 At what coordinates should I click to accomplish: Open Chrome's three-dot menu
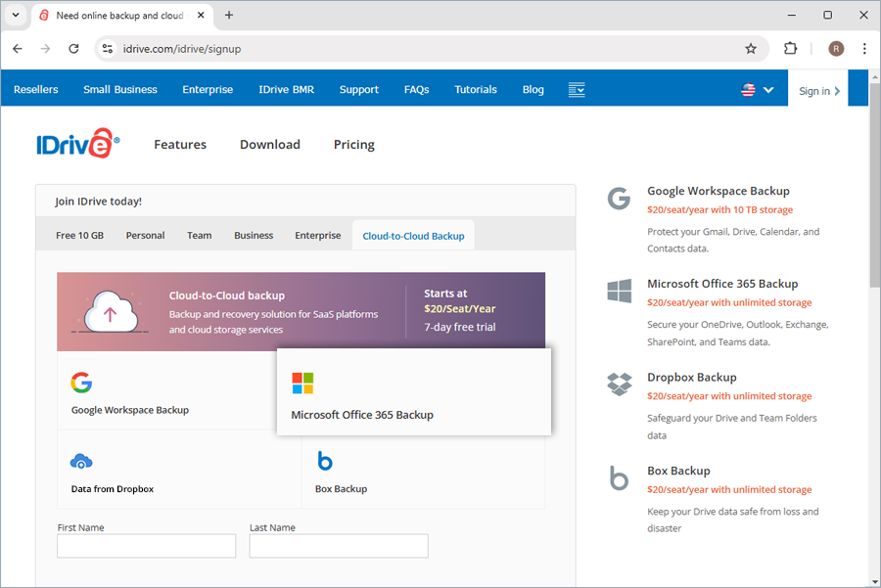(864, 49)
